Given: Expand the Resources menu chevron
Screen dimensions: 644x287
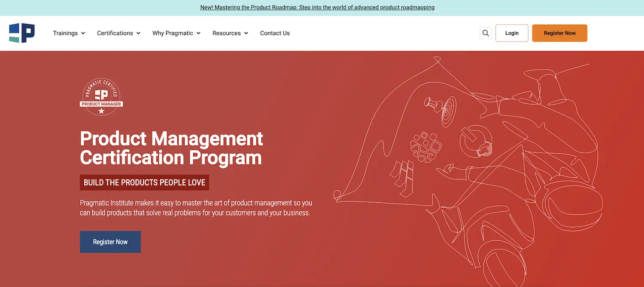Looking at the screenshot, I should pos(246,33).
